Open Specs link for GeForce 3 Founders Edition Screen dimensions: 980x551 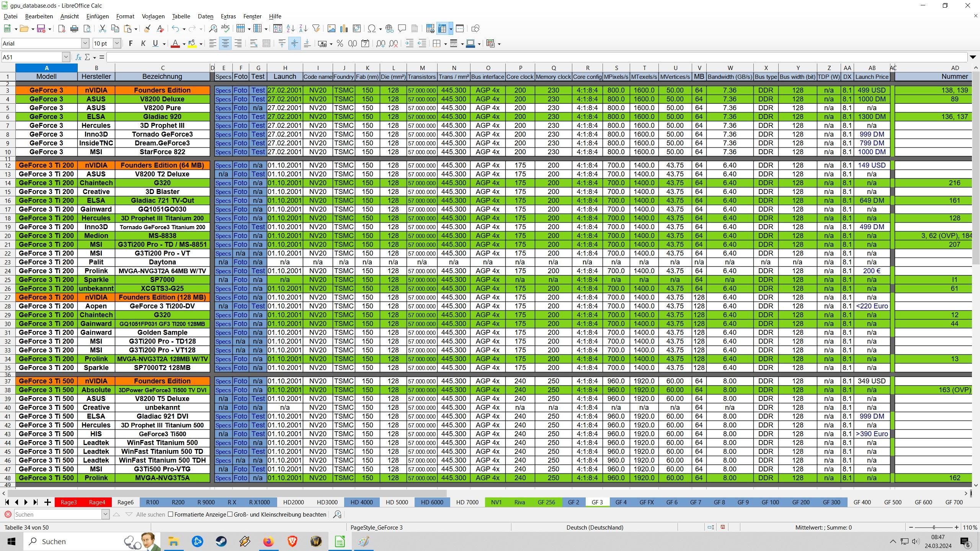click(x=223, y=91)
